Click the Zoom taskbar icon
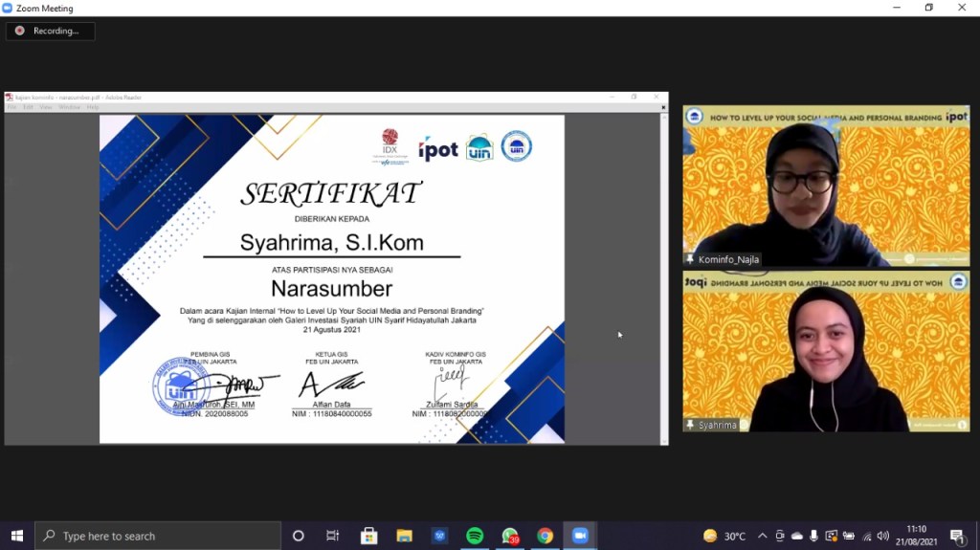The width and height of the screenshot is (980, 550). (x=580, y=536)
